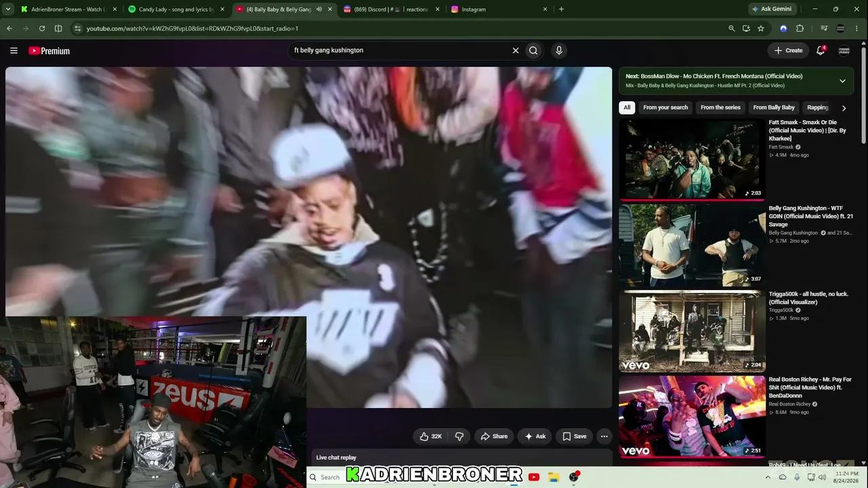Click the magnifier search button
868x488 pixels.
(x=534, y=50)
